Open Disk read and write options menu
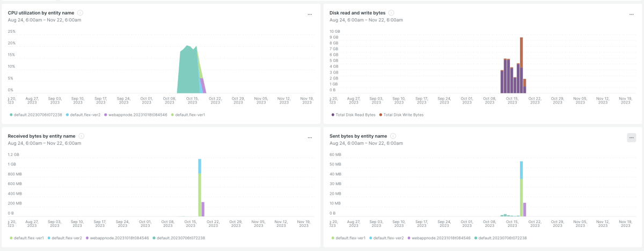 pyautogui.click(x=631, y=14)
